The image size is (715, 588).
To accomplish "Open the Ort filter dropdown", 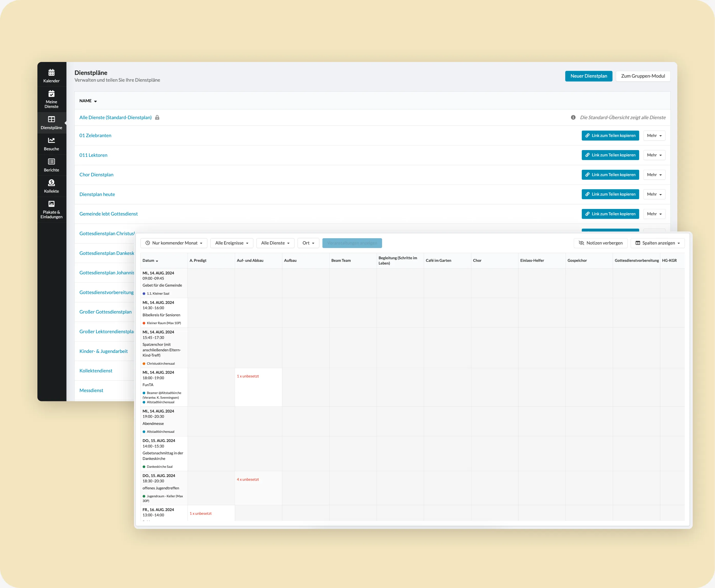I will [308, 243].
